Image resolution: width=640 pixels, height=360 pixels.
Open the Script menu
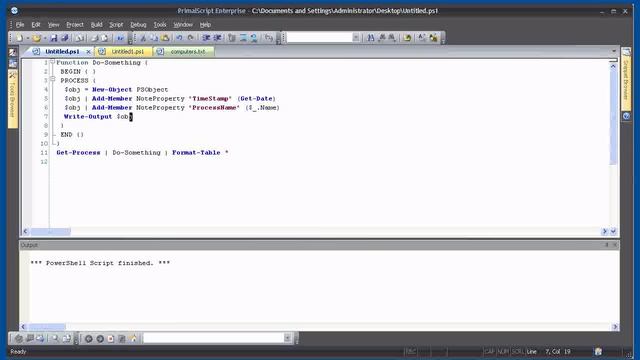coord(116,25)
